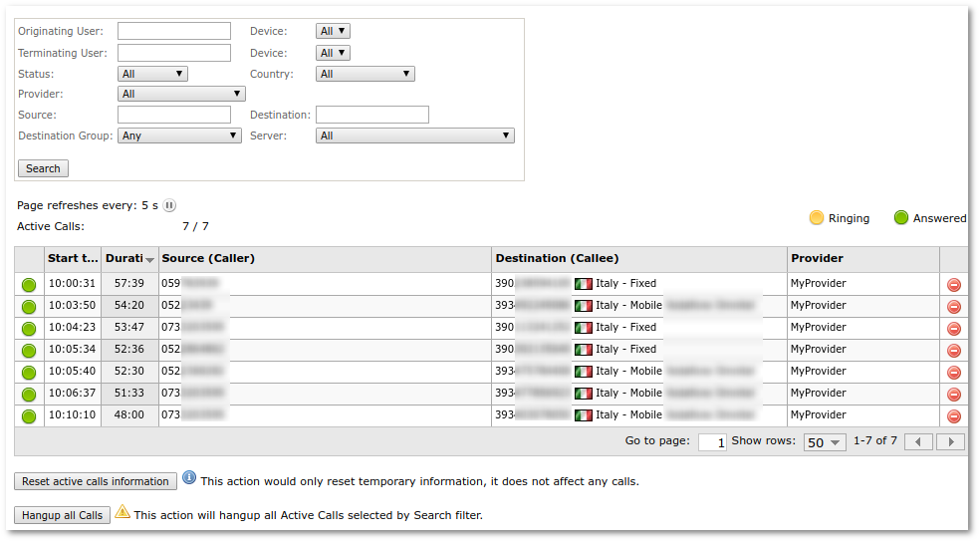This screenshot has width=980, height=542.
Task: Pause the page auto-refresh
Action: (169, 205)
